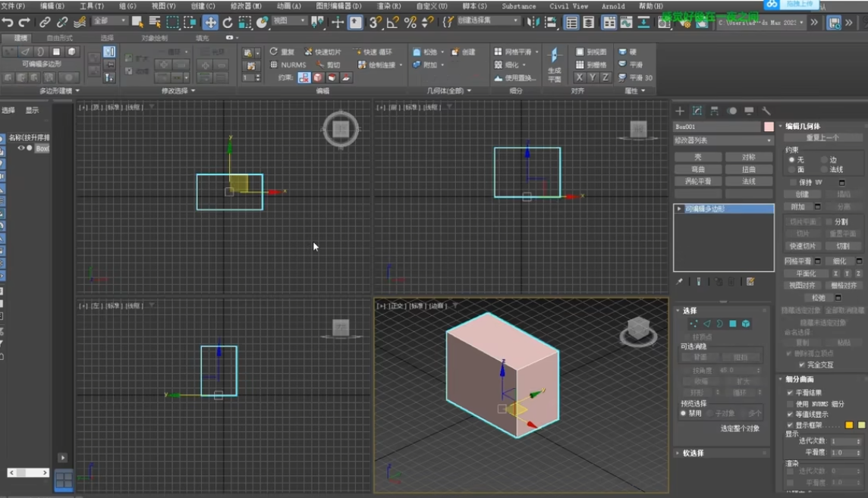Select Element sub-object cube in Selection rollout
The height and width of the screenshot is (498, 868).
[x=746, y=324]
